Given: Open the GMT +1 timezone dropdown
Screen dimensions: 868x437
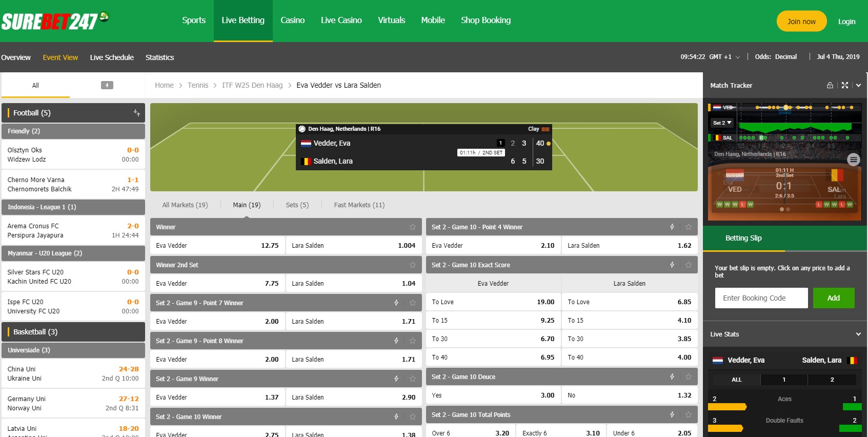Looking at the screenshot, I should (724, 57).
